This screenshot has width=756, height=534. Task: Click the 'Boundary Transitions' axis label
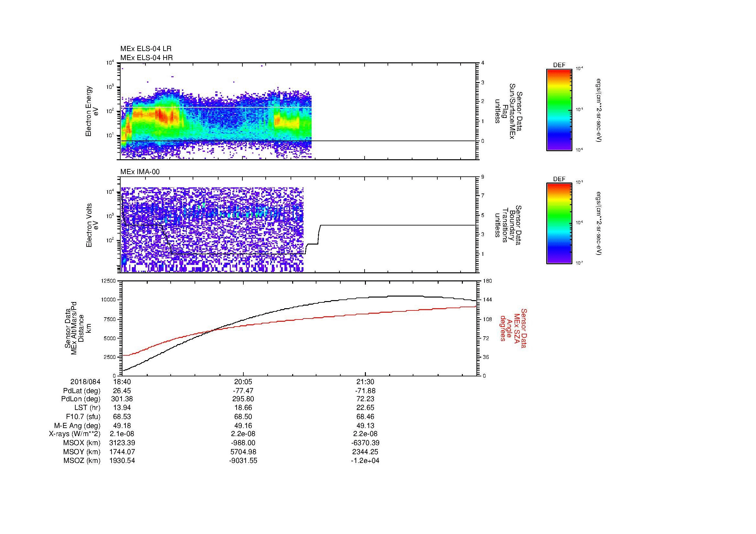509,225
